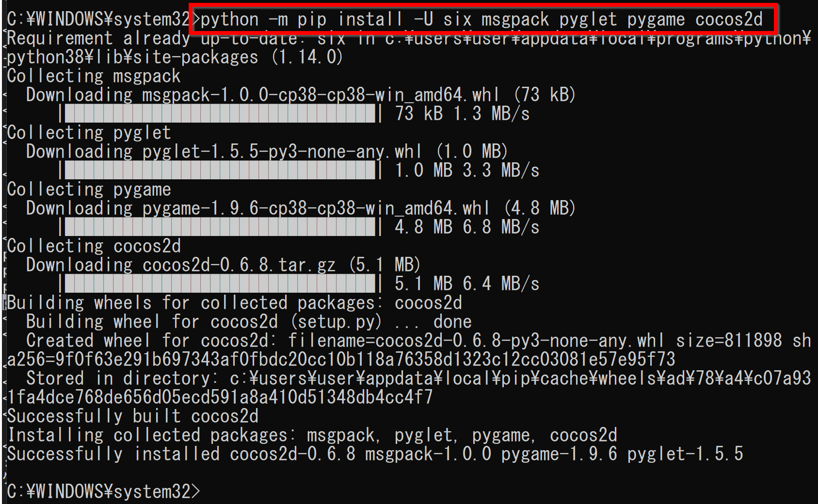The height and width of the screenshot is (504, 818).
Task: Click the 'Installing collected packages' line
Action: click(x=312, y=435)
